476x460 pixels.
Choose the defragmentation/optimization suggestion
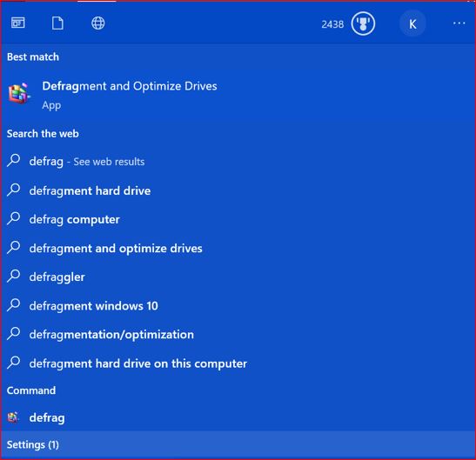point(238,335)
